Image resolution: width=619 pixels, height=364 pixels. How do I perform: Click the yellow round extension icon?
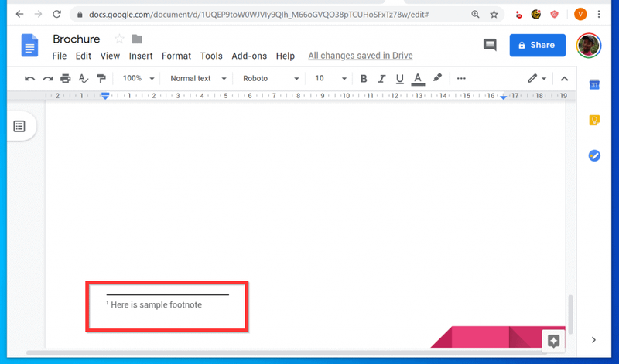535,15
